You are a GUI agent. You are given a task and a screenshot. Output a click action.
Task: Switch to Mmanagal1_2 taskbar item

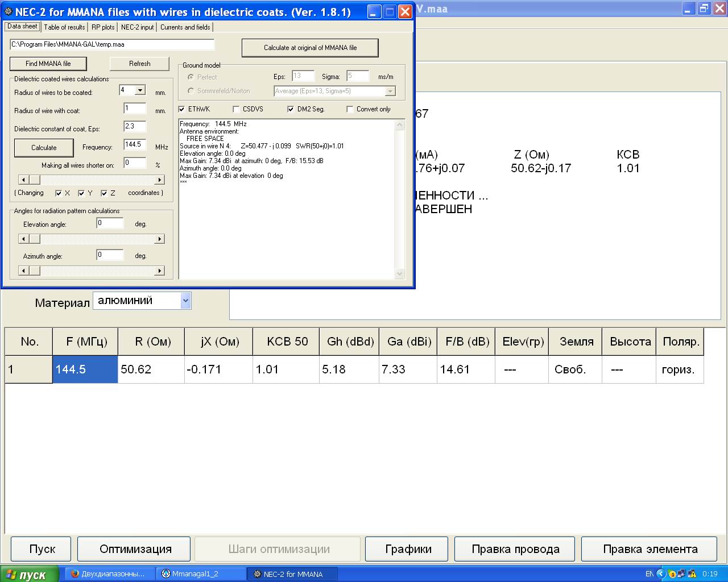(201, 574)
